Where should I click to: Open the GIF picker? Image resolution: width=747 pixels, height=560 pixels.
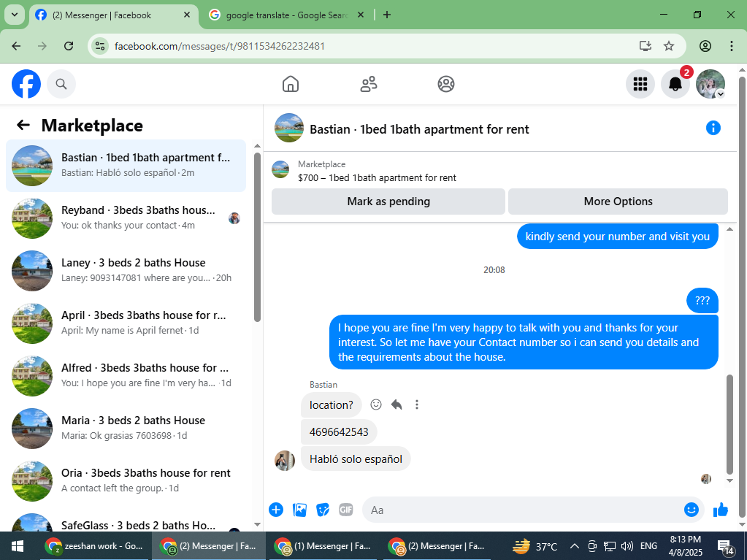click(346, 510)
